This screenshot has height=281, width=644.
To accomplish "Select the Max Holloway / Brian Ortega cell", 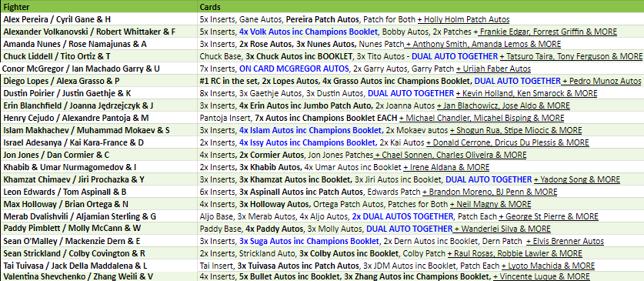I will [x=98, y=204].
